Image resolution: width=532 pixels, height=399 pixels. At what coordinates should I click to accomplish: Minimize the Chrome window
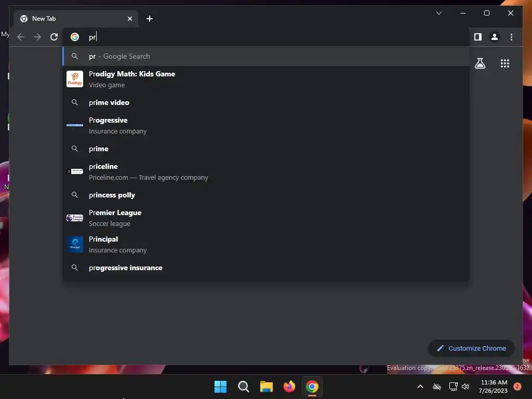click(x=463, y=13)
